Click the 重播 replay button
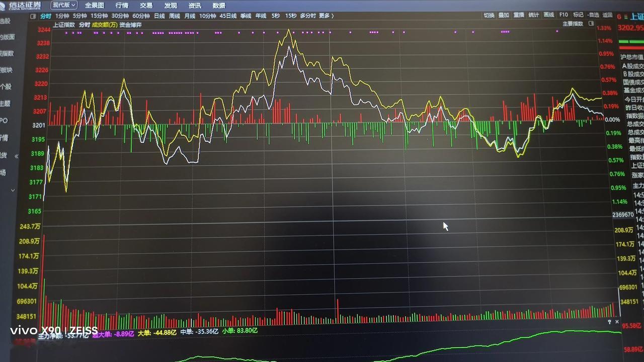The height and width of the screenshot is (362, 644). click(x=519, y=15)
